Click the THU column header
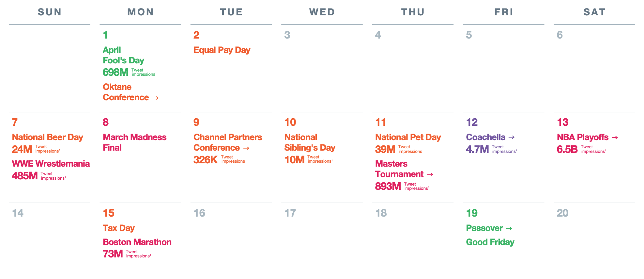 [x=413, y=12]
